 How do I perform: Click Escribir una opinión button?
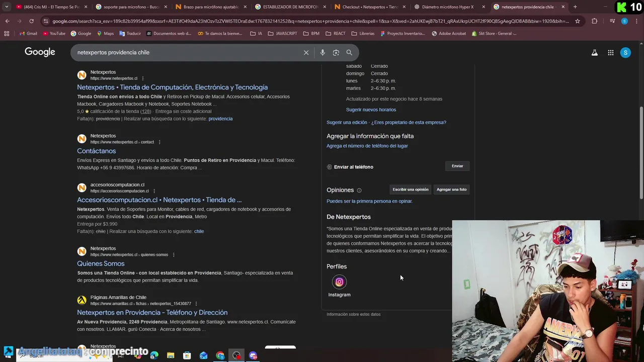click(411, 190)
